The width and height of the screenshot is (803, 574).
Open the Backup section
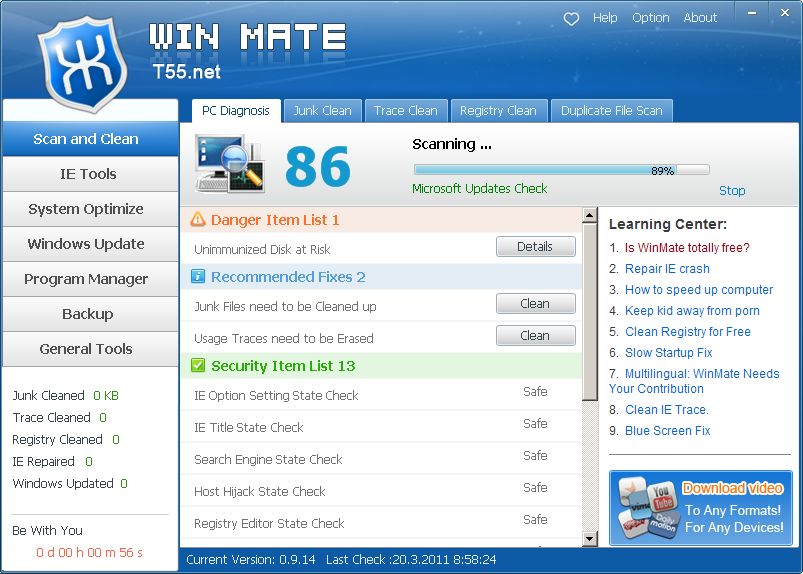[x=90, y=314]
